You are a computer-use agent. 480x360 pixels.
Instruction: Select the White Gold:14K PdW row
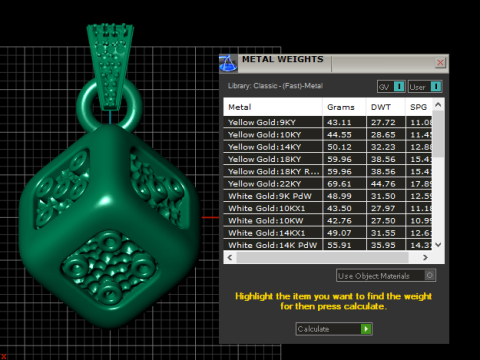click(x=328, y=245)
